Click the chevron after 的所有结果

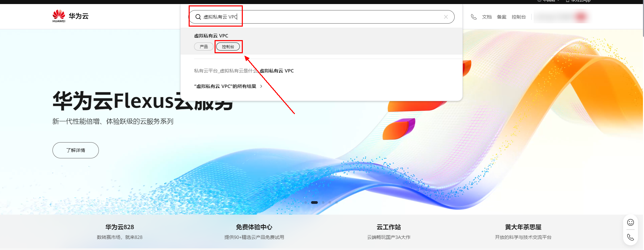(261, 86)
